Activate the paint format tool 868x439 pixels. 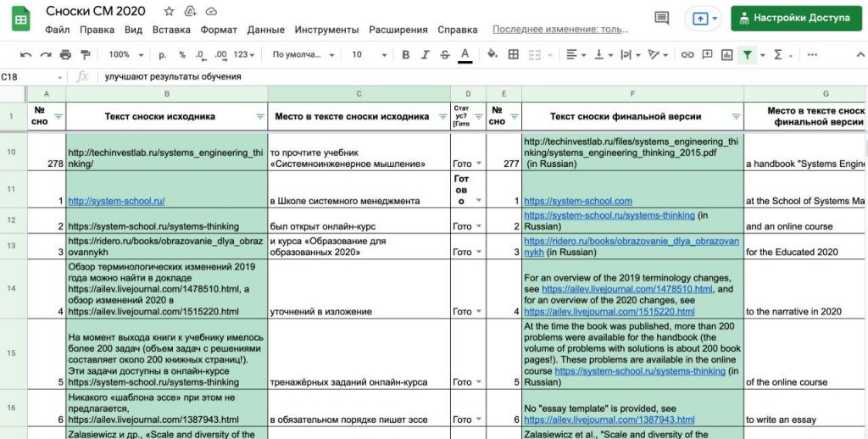(86, 55)
